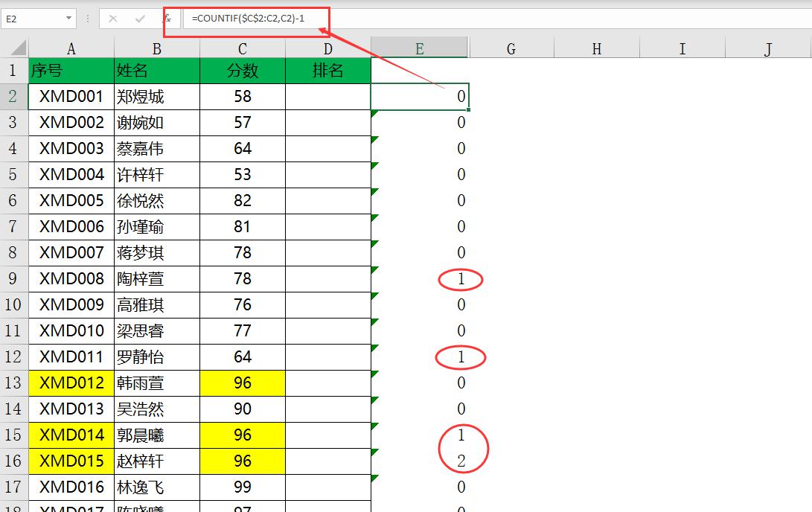Click name cell 蒋梦琪
This screenshot has height=512, width=812.
click(x=157, y=252)
